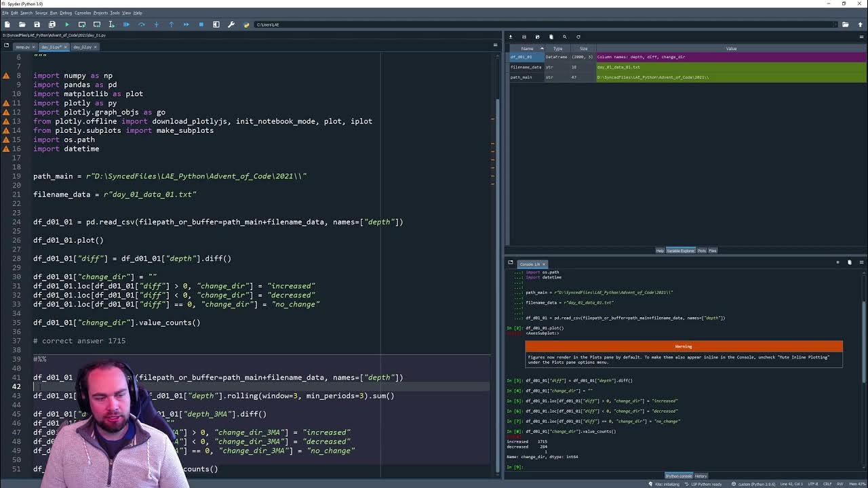Open the Consoles menu
This screenshot has width=868, height=488.
click(83, 13)
